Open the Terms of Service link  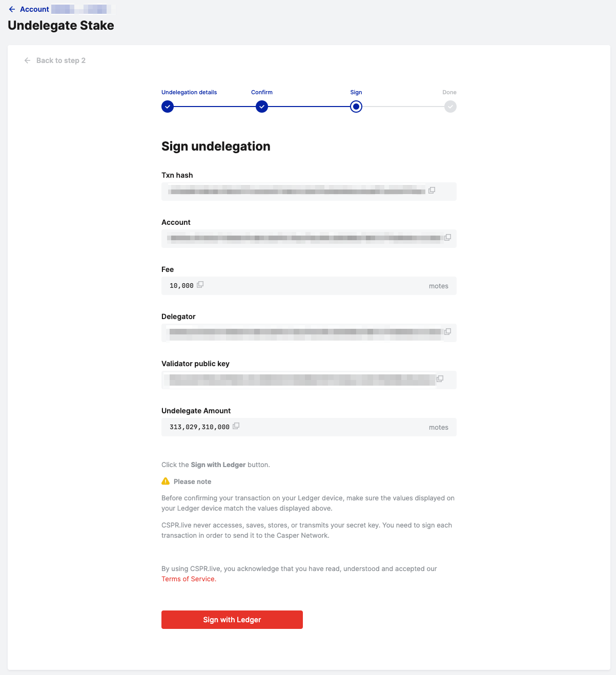click(x=188, y=579)
